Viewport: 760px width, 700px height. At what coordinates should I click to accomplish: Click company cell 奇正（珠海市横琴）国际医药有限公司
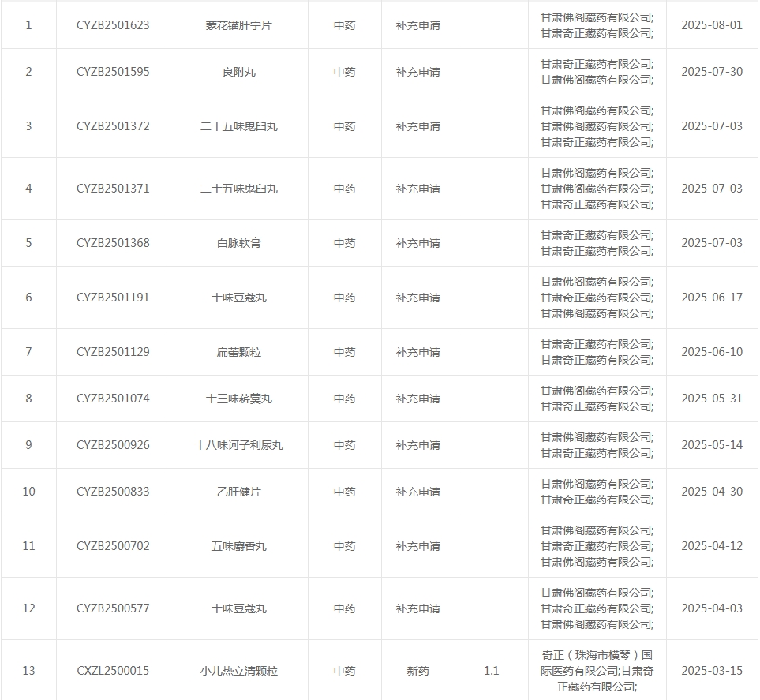597,671
